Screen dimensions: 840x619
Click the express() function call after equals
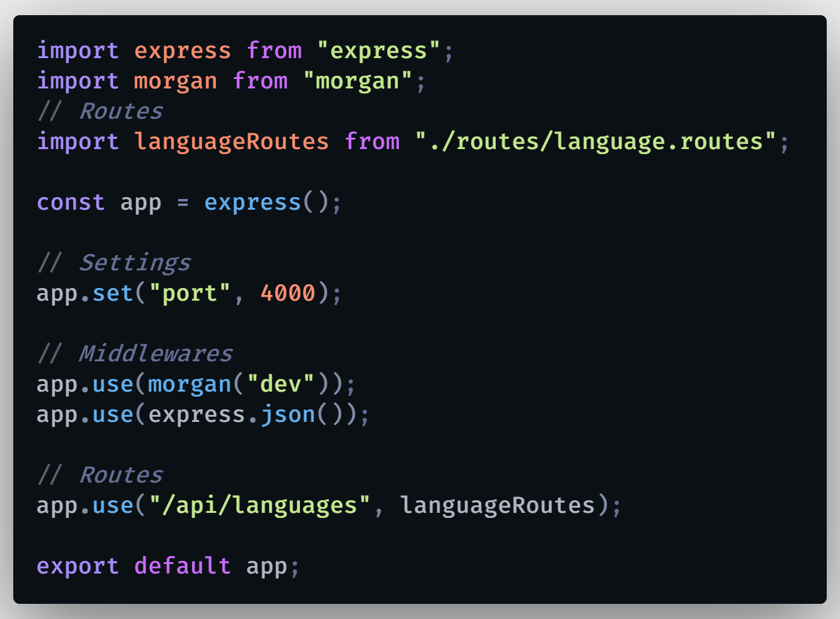point(252,202)
